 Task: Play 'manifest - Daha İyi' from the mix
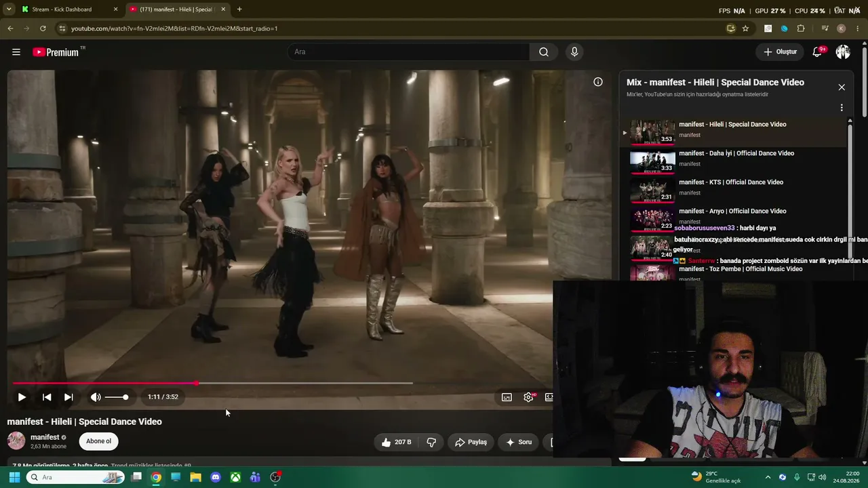pyautogui.click(x=736, y=153)
